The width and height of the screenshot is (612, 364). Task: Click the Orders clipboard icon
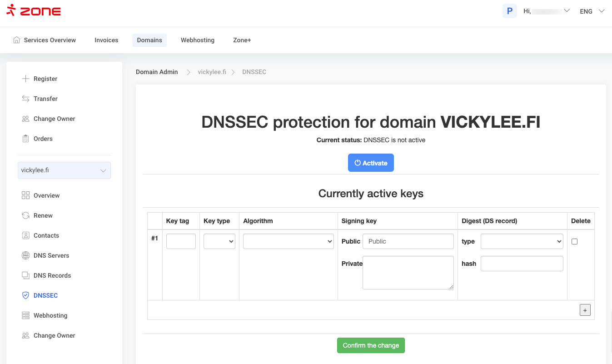click(25, 139)
